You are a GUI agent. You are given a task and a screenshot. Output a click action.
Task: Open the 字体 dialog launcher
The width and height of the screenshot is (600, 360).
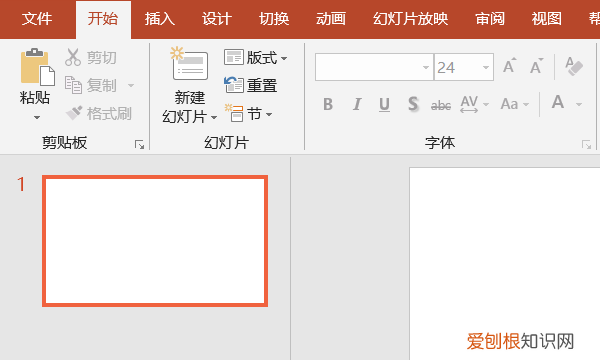[586, 145]
